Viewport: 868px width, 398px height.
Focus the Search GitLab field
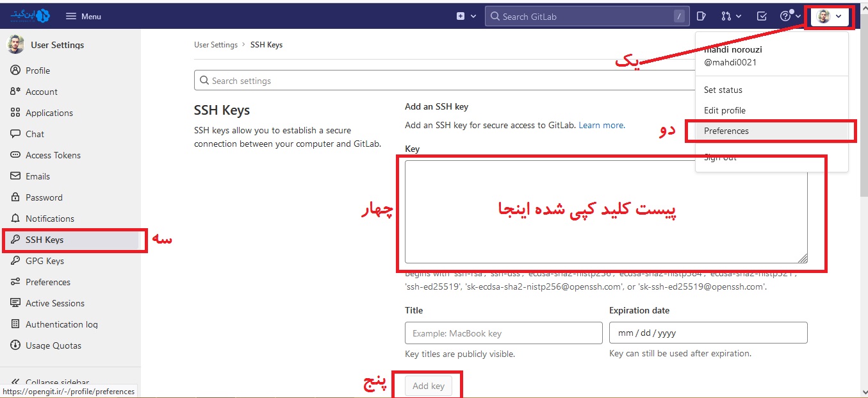click(x=587, y=17)
